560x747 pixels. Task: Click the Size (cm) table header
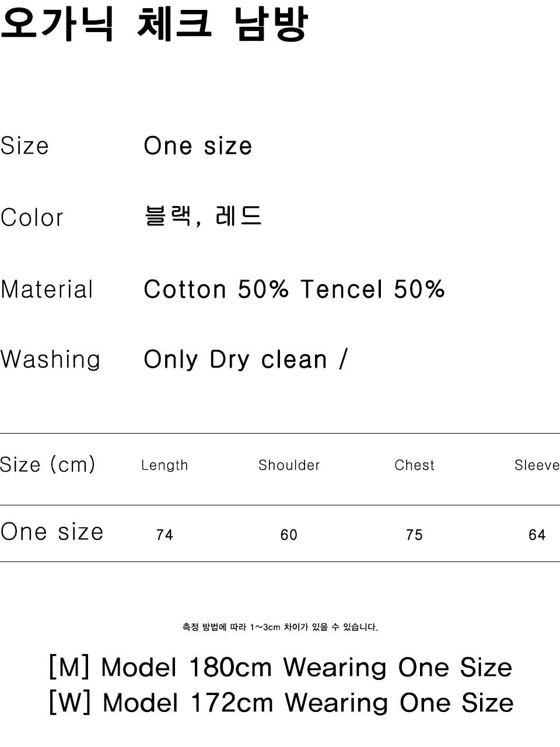coord(47,465)
